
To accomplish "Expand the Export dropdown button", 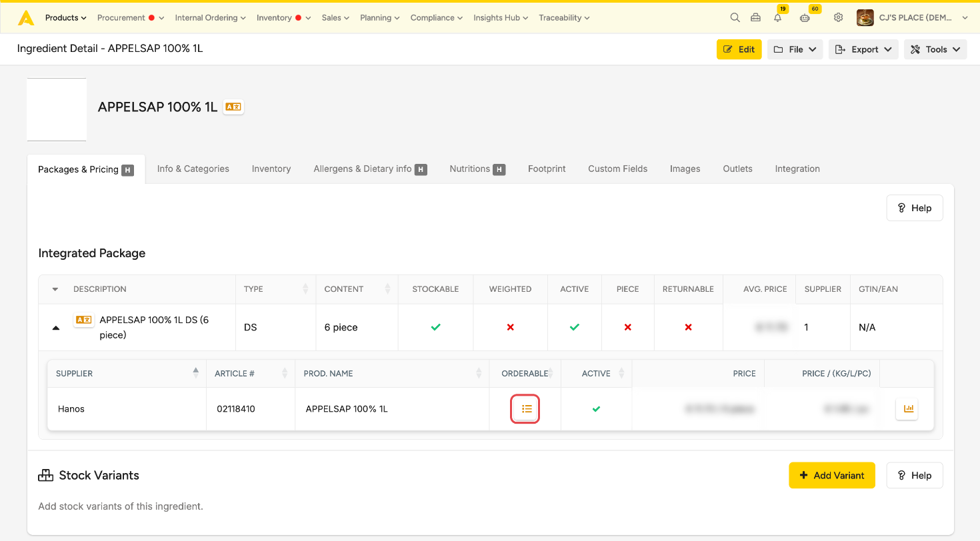I will coord(863,49).
